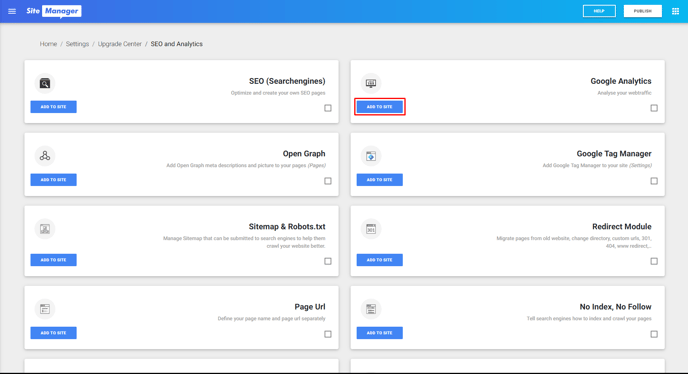688x374 pixels.
Task: Add Page Url to site
Action: pyautogui.click(x=54, y=333)
